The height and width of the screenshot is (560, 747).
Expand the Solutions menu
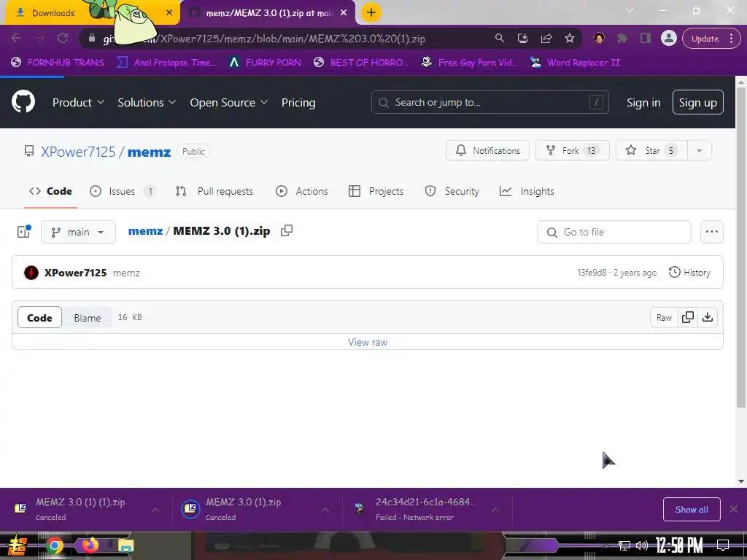[147, 102]
